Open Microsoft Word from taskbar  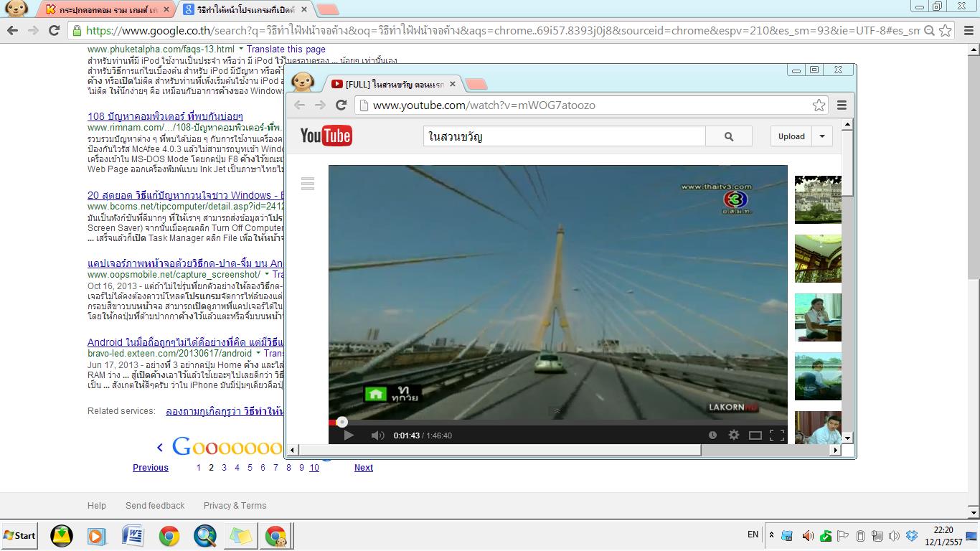133,536
